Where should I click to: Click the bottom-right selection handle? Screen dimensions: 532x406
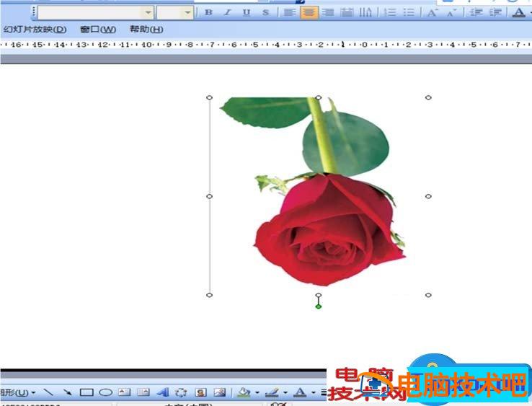pos(428,295)
